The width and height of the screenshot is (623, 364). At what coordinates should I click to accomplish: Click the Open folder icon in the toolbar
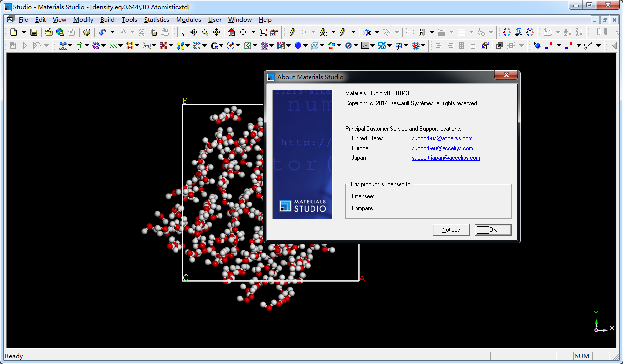point(49,32)
